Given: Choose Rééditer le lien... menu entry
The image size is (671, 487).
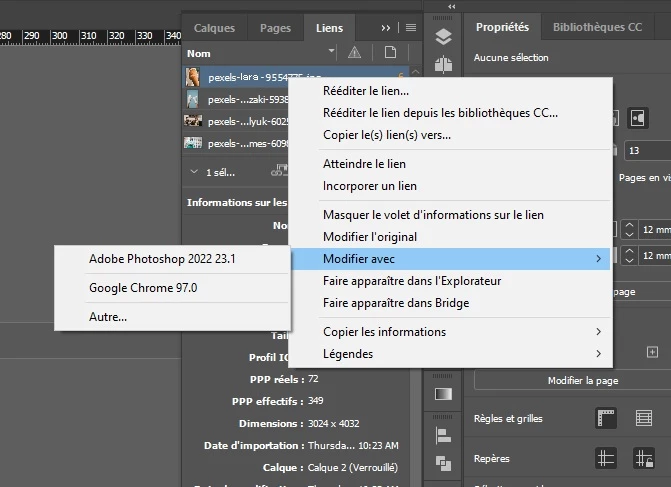Looking at the screenshot, I should [451, 91].
